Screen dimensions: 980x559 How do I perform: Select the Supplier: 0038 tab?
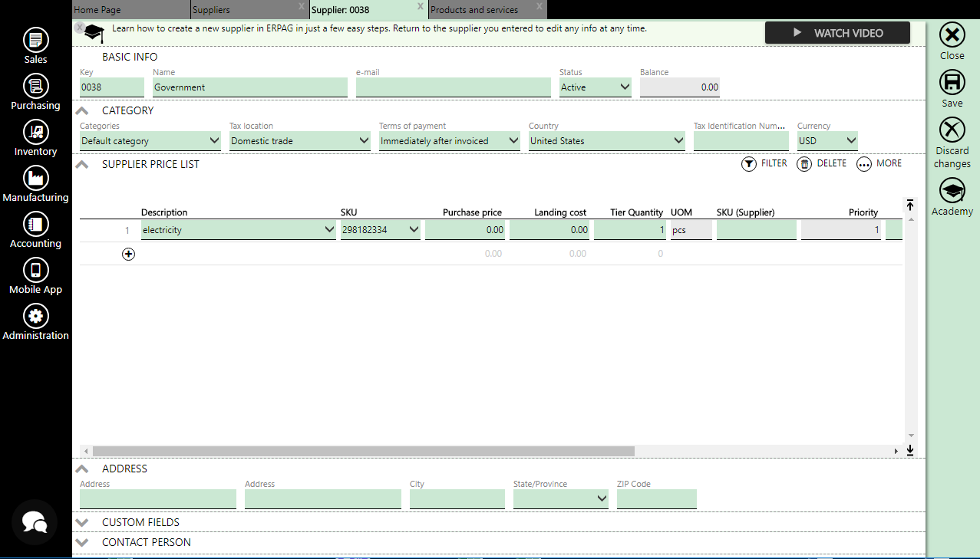click(368, 10)
